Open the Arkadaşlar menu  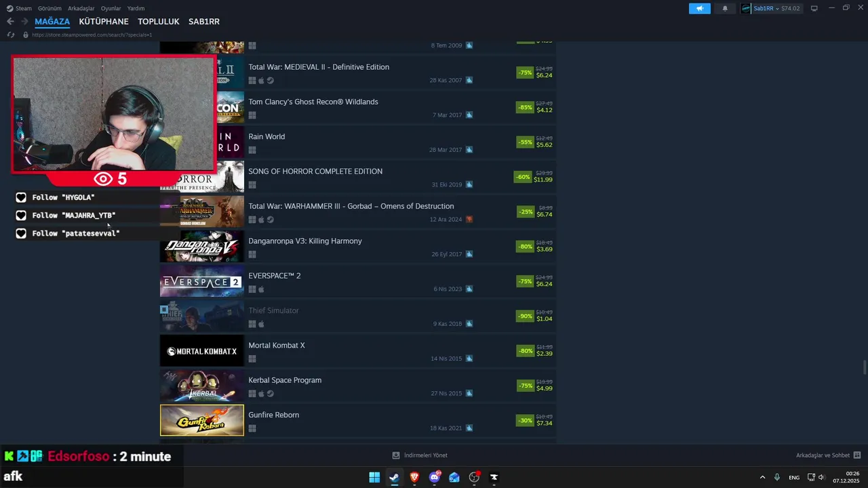81,8
